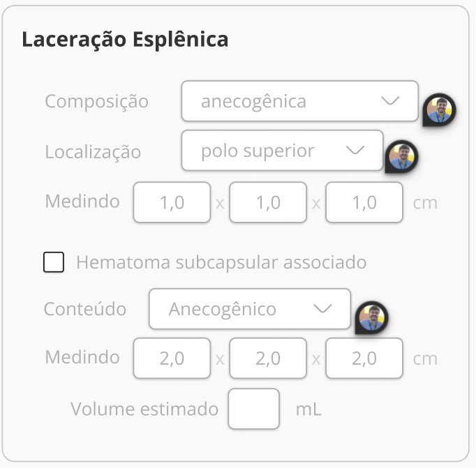
Task: Open the Conteúdo dropdown showing Anecogênico
Action: pos(249,309)
